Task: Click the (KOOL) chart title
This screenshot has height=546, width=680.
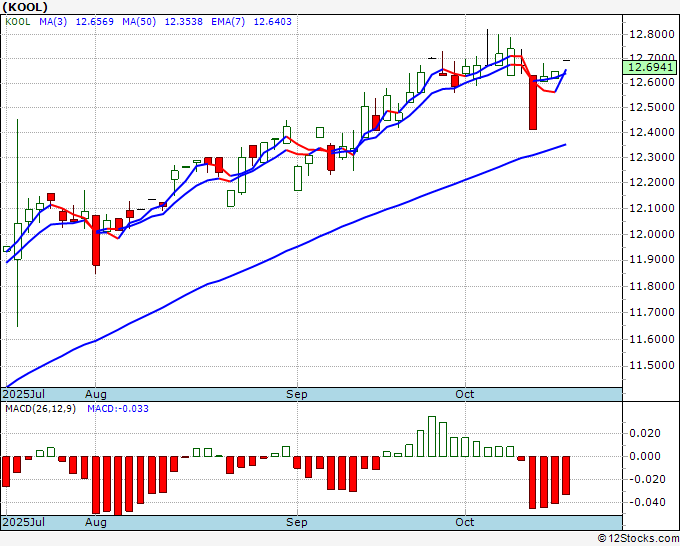Action: 25,7
